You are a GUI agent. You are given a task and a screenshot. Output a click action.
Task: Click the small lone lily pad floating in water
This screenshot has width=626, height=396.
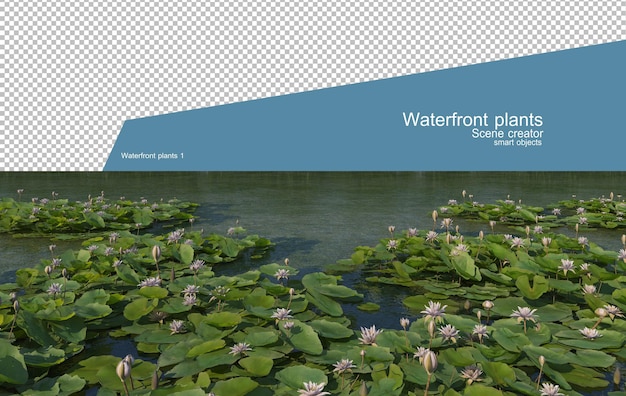pos(368,307)
